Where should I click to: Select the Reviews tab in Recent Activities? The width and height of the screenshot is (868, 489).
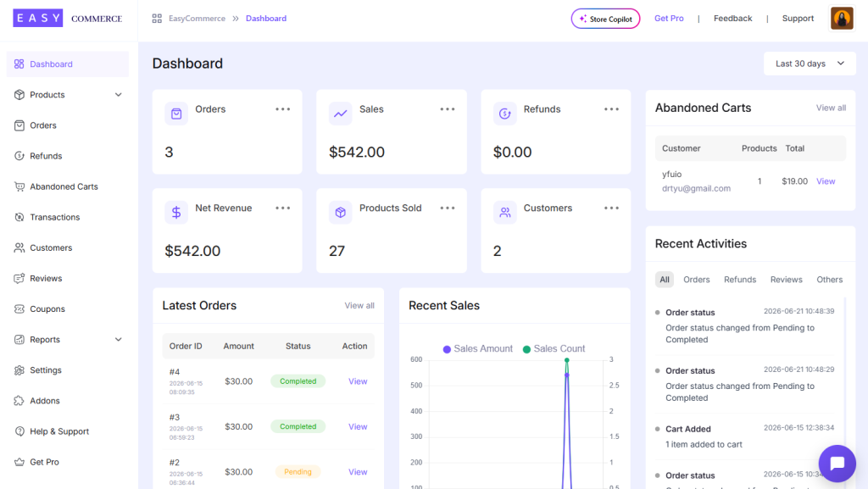(786, 280)
